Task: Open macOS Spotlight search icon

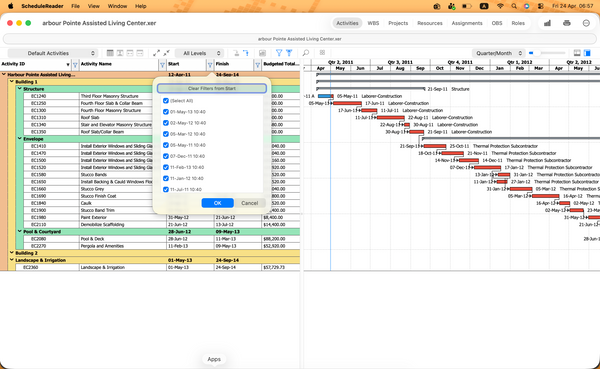Action: [514, 6]
